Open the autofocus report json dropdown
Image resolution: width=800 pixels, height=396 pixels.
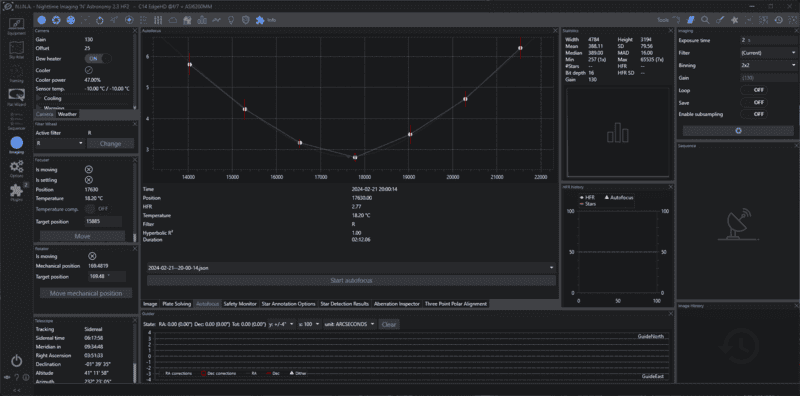(351, 267)
